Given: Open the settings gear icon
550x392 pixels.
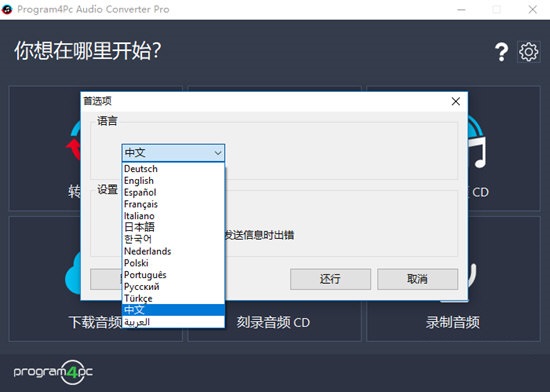Looking at the screenshot, I should 529,52.
